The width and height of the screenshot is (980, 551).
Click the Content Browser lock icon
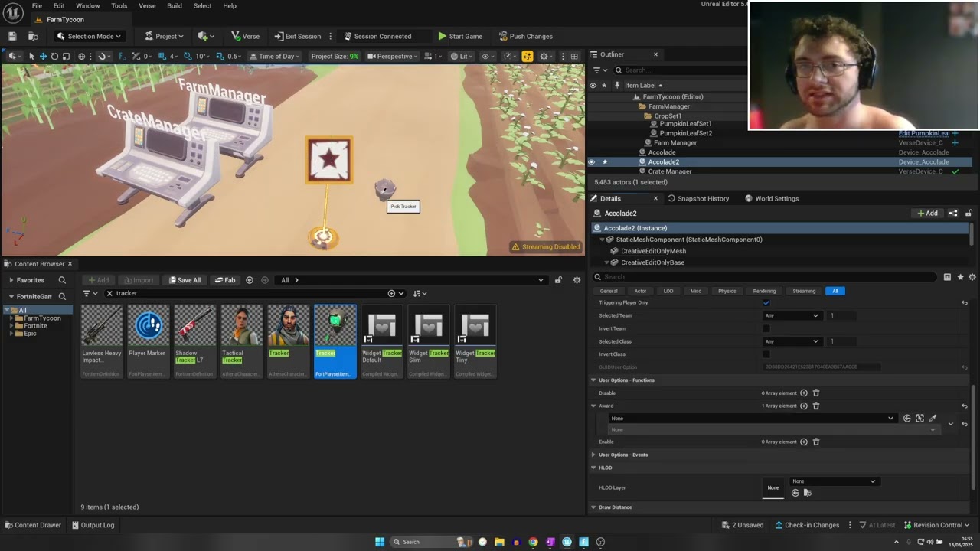(x=558, y=280)
